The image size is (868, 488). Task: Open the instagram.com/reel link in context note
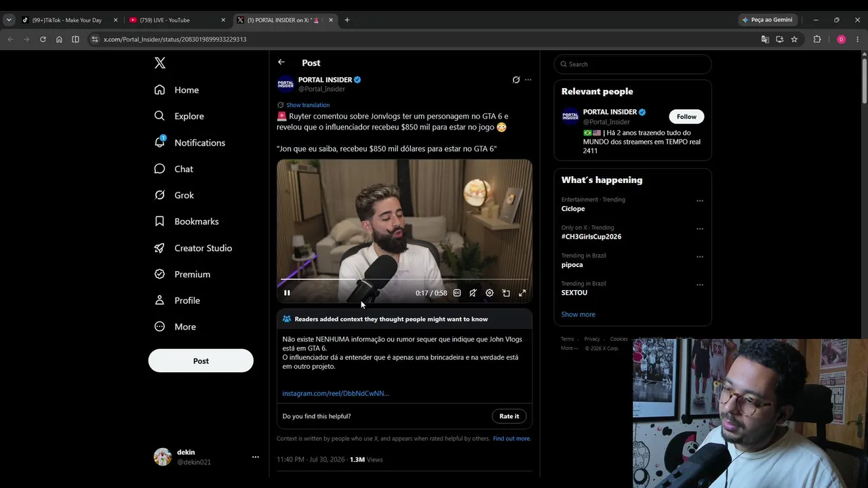336,393
